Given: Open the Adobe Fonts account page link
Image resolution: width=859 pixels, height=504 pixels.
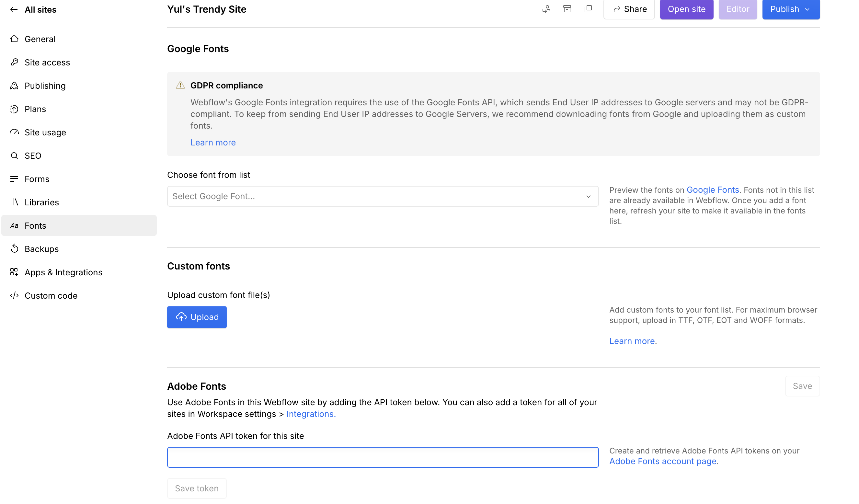Looking at the screenshot, I should (663, 461).
